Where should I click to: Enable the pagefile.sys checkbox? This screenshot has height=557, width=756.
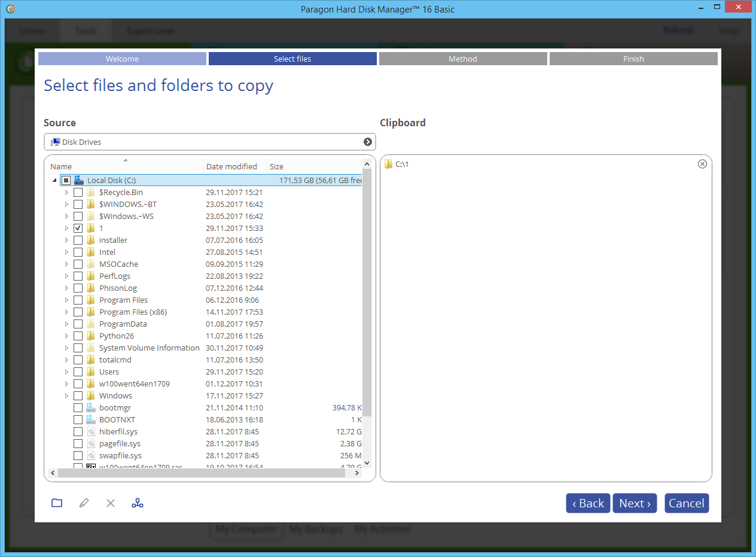(78, 443)
